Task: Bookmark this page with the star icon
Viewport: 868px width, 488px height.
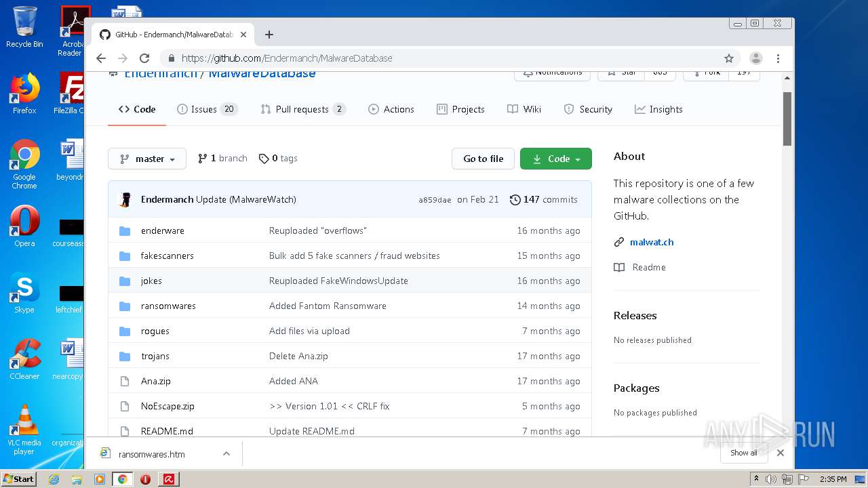Action: pos(729,58)
